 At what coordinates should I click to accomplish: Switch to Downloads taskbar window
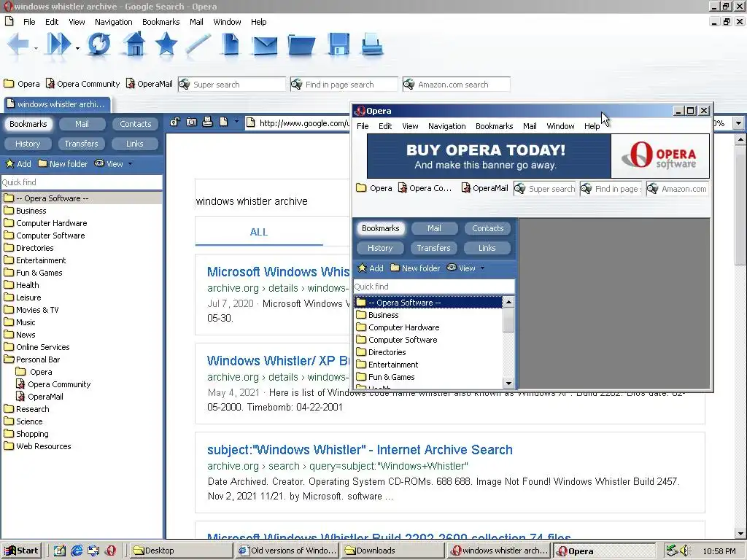pos(393,551)
